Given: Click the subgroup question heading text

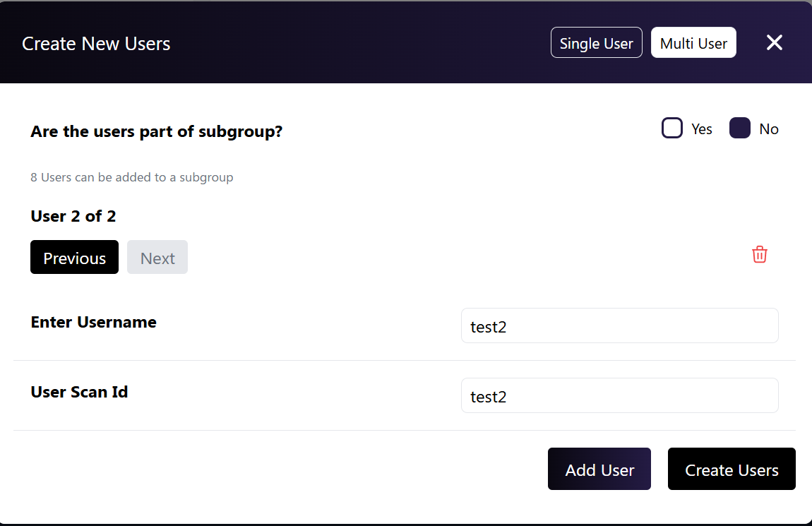Looking at the screenshot, I should pyautogui.click(x=156, y=132).
